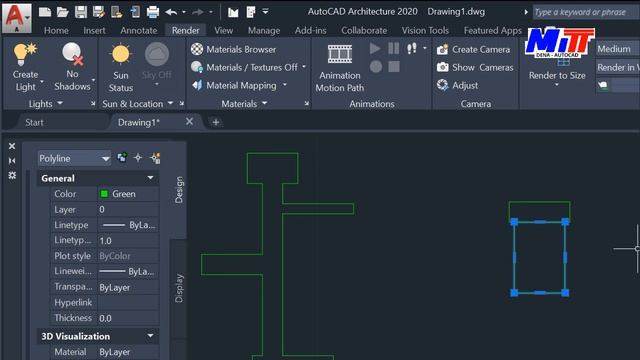Open the Vision Tools ribbon tab
The width and height of the screenshot is (640, 360).
425,30
